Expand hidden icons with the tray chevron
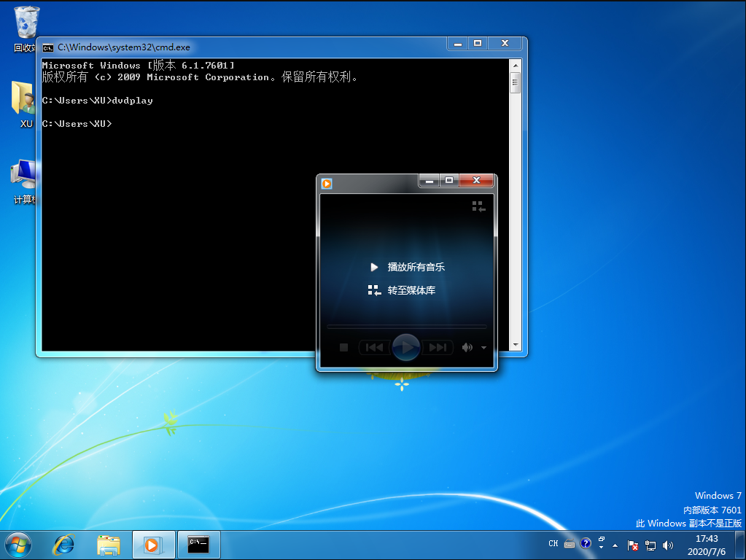 click(x=615, y=545)
